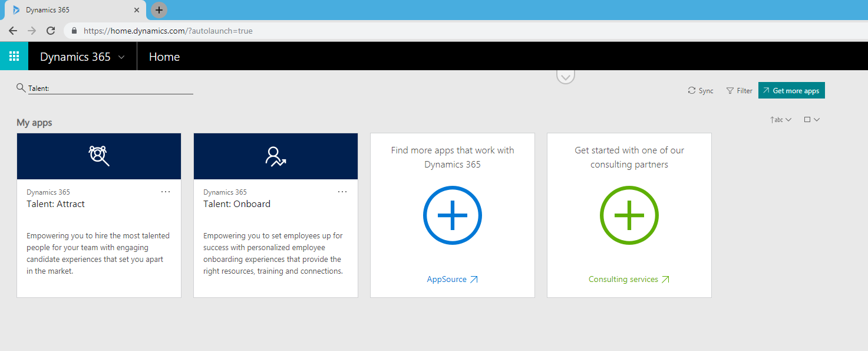
Task: Click "Find more apps that work with Dynamics 365" text
Action: point(453,158)
